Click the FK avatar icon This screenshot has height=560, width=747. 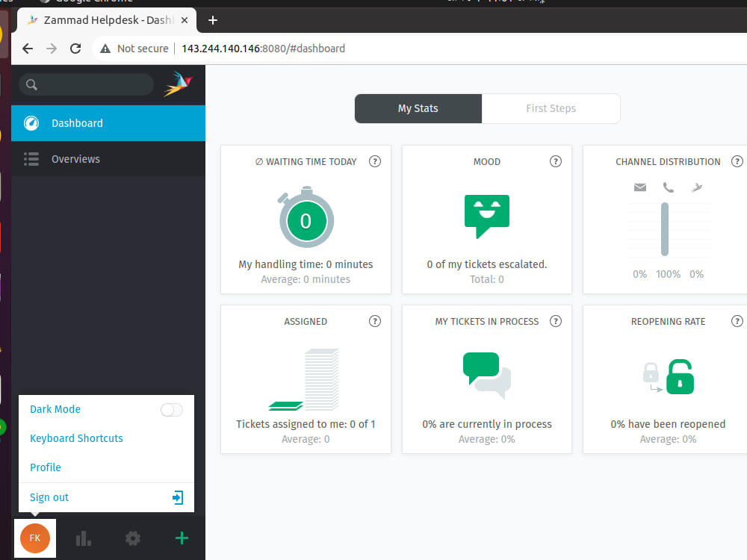[34, 538]
